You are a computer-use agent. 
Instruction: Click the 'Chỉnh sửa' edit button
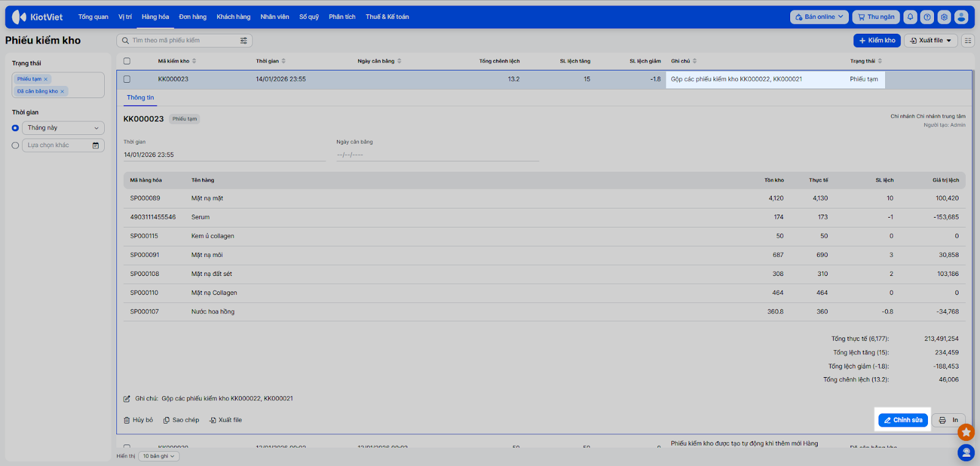[x=903, y=420]
